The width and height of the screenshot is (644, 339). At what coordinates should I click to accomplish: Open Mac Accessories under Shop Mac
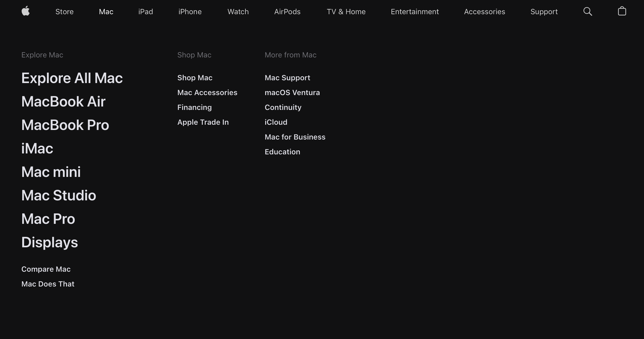[x=207, y=93]
